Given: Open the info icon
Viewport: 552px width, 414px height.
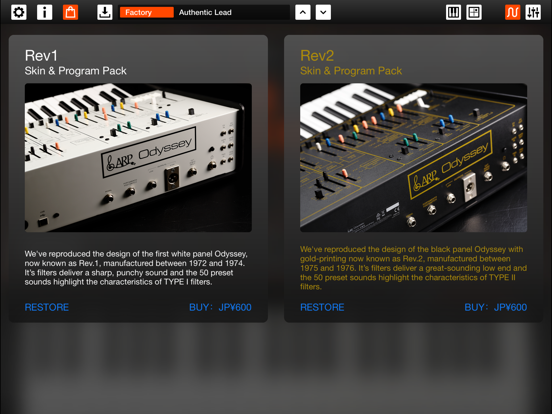Looking at the screenshot, I should point(44,12).
